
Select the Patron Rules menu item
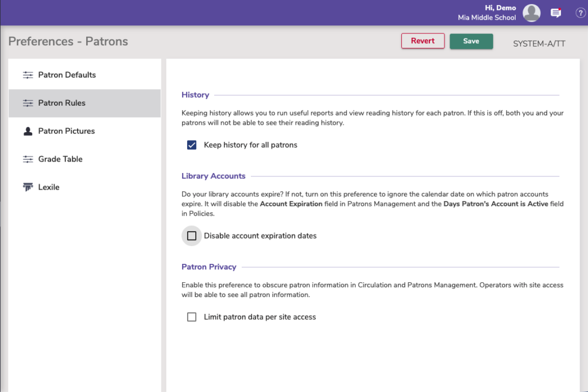click(62, 103)
